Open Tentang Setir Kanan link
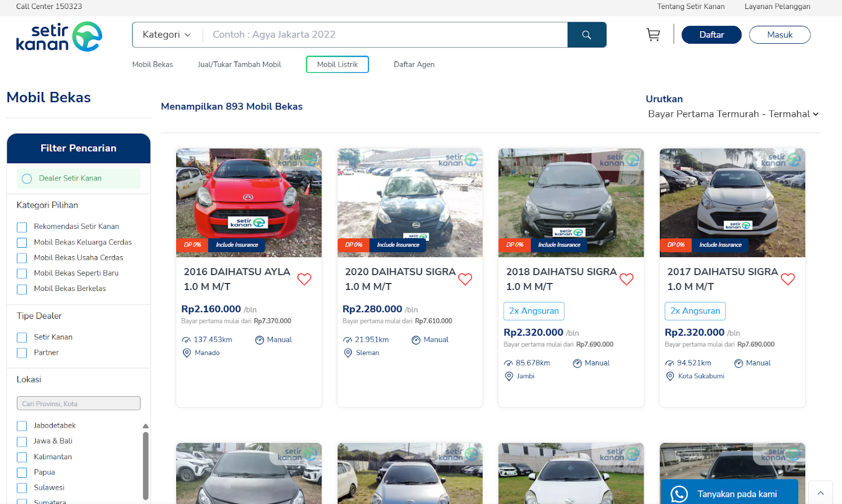This screenshot has height=504, width=842. [x=690, y=6]
